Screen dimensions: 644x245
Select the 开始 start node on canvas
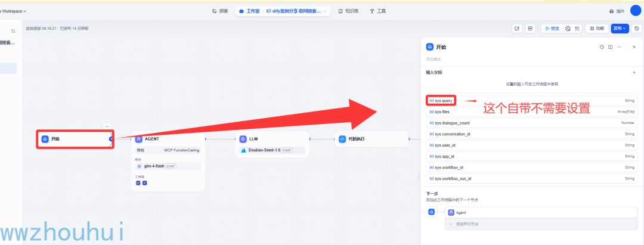(75, 139)
